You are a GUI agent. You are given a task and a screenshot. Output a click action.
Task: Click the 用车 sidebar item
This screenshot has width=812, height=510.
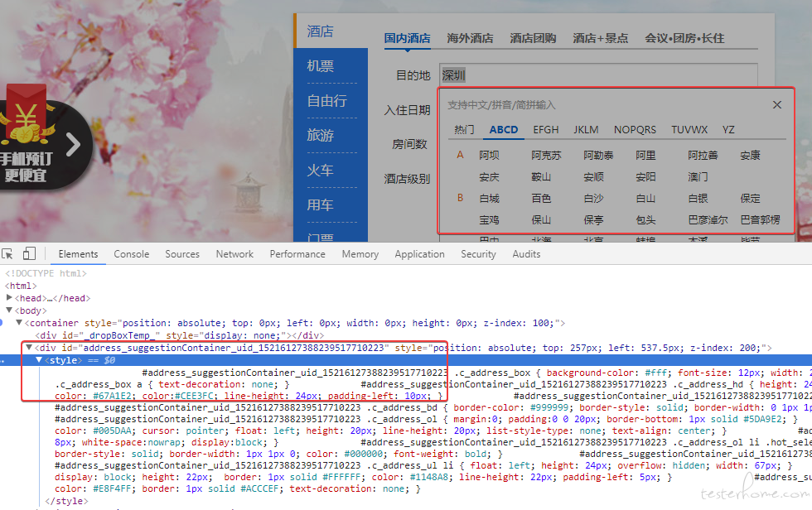(320, 204)
